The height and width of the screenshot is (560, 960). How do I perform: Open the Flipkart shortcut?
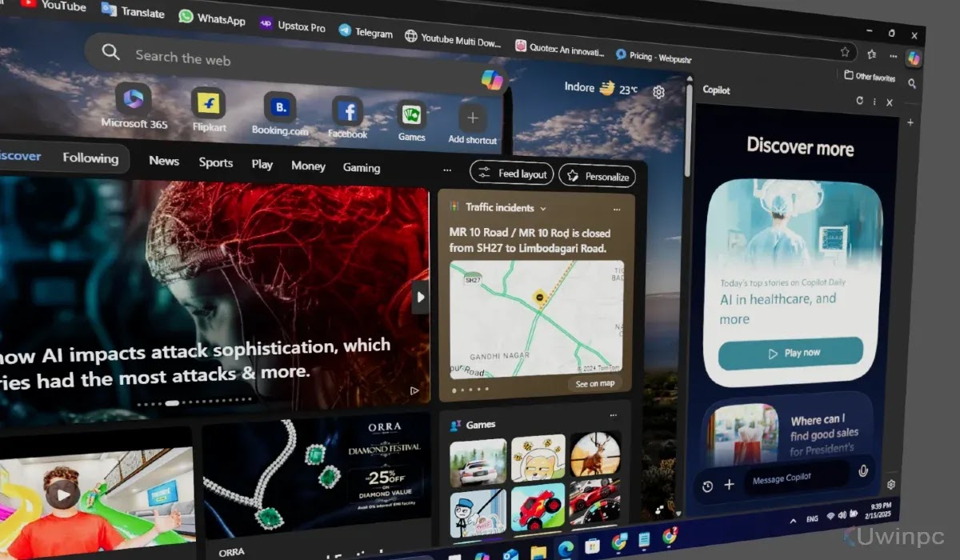click(208, 110)
